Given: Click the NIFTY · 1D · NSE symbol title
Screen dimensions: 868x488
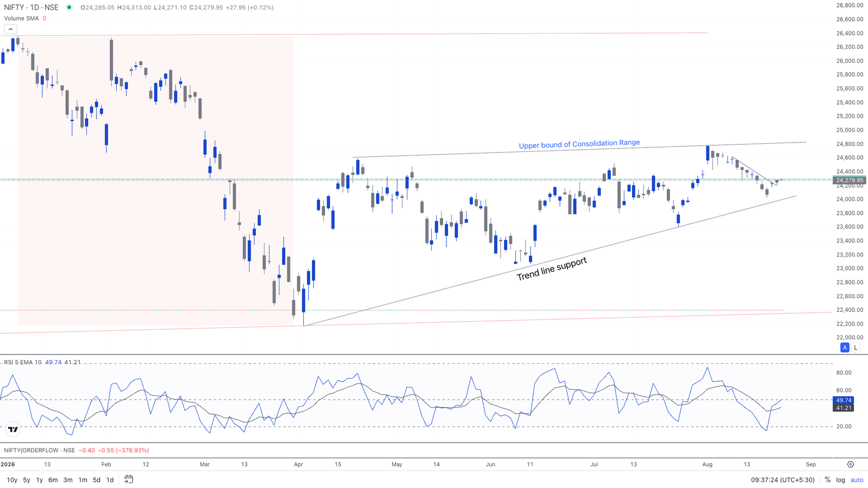Looking at the screenshot, I should 31,8.
